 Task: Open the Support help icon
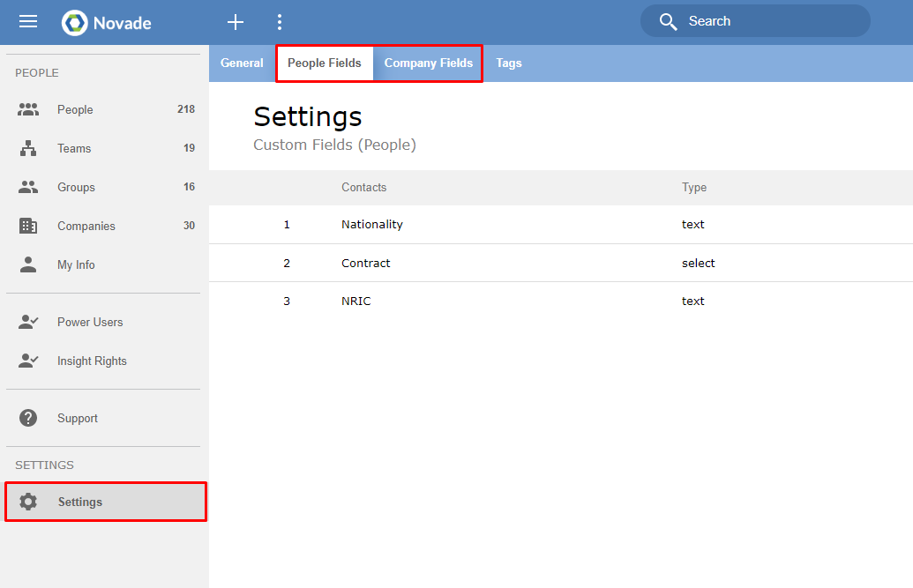click(x=27, y=417)
